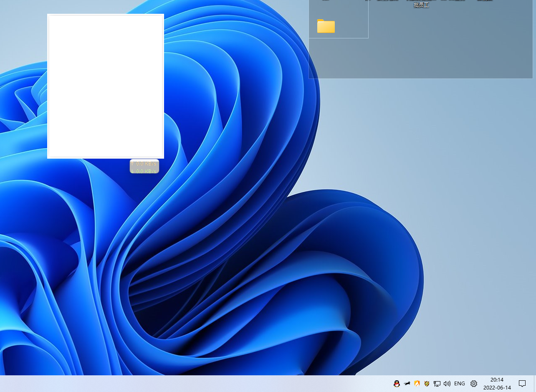
Task: Click the black running cheetah tray icon
Action: pos(407,383)
